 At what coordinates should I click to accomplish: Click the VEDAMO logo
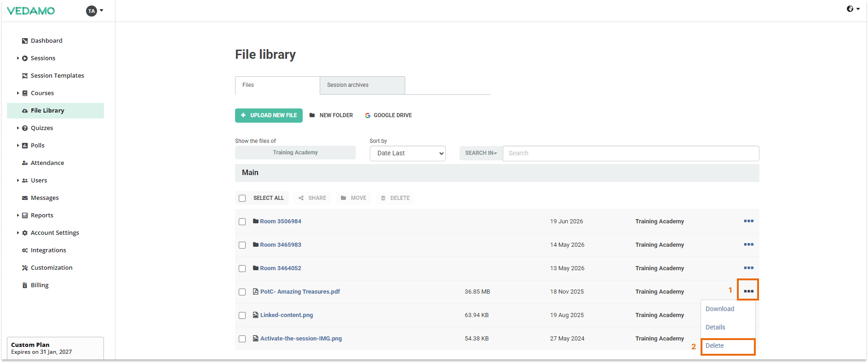[x=31, y=11]
